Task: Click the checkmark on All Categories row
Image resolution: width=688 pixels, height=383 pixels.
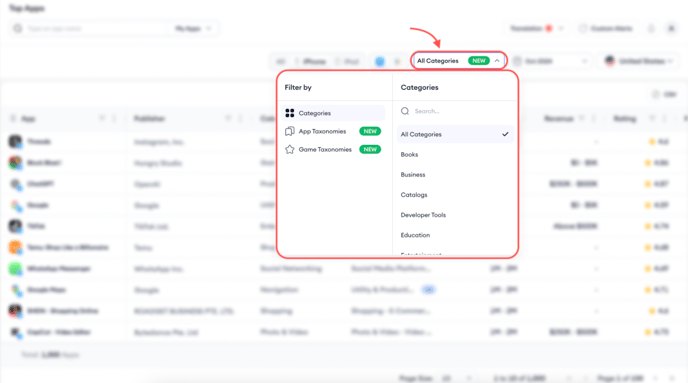Action: pos(505,134)
